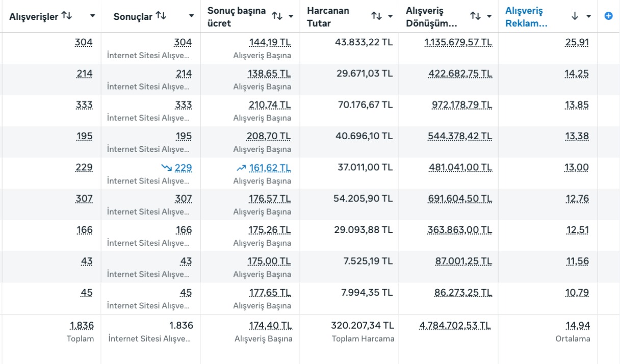620x364 pixels.
Task: Open the Alışveriş Dönüşüm column dropdown caret
Action: tap(489, 16)
